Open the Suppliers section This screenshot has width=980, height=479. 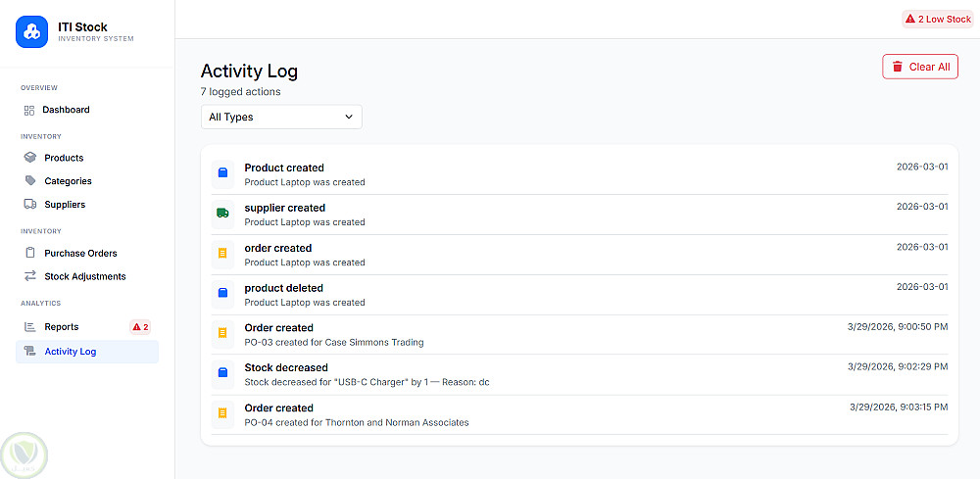point(65,205)
